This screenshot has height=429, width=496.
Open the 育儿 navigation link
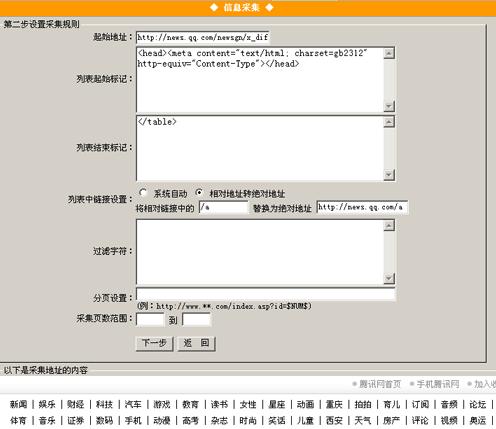tap(391, 404)
